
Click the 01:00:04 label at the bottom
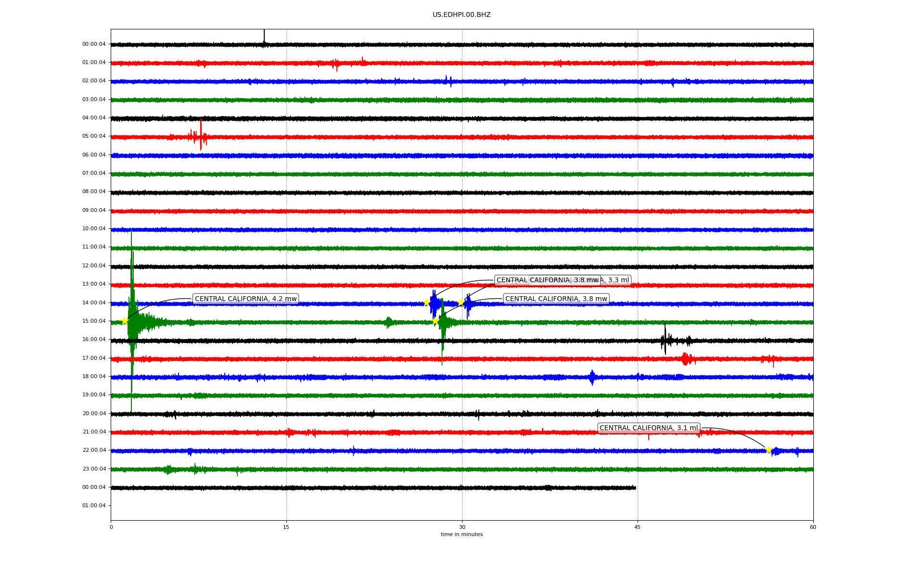[x=94, y=505]
